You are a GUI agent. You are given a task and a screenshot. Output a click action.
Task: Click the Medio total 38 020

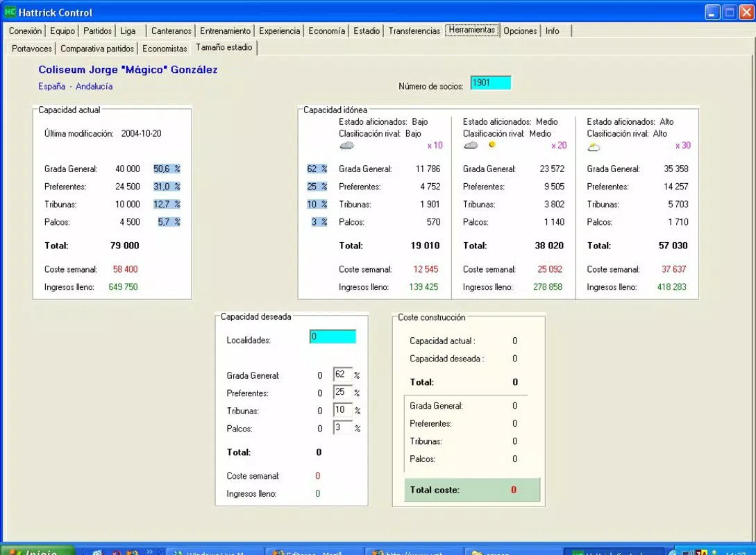[x=549, y=246]
